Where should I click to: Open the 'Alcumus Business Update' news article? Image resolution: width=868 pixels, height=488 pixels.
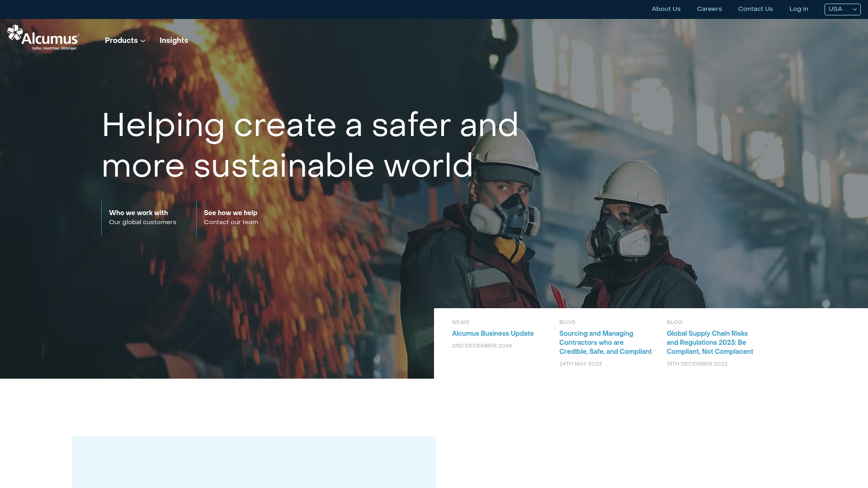(x=493, y=333)
